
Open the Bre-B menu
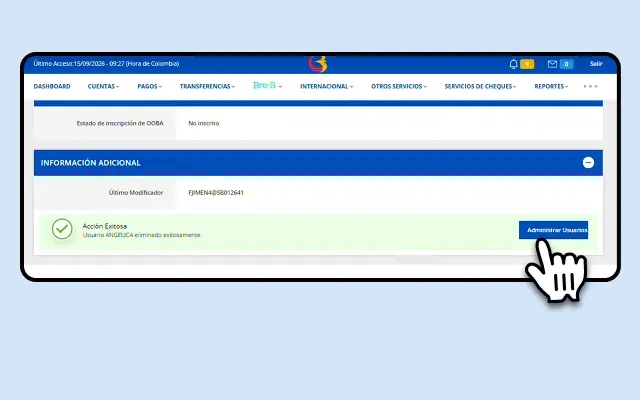(267, 85)
